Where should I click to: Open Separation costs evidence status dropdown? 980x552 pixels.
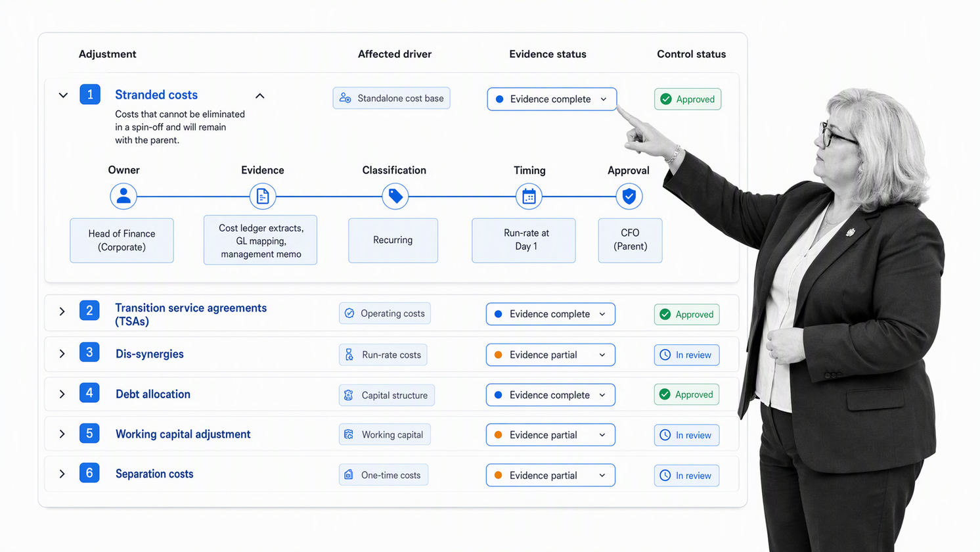point(550,475)
